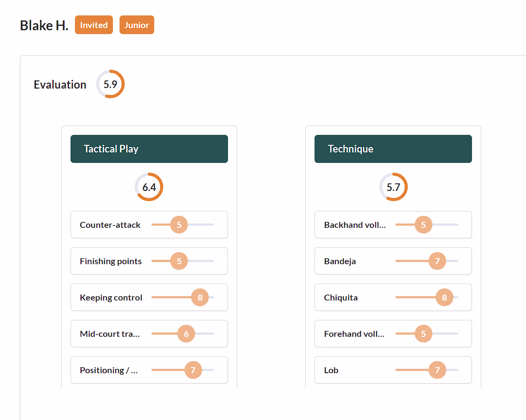Click the Keeping control slider knob
Image resolution: width=526 pixels, height=420 pixels.
(x=200, y=297)
